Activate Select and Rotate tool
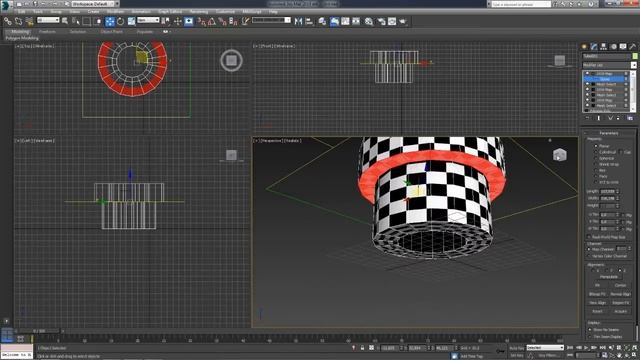Image resolution: width=640 pixels, height=360 pixels. click(120, 21)
